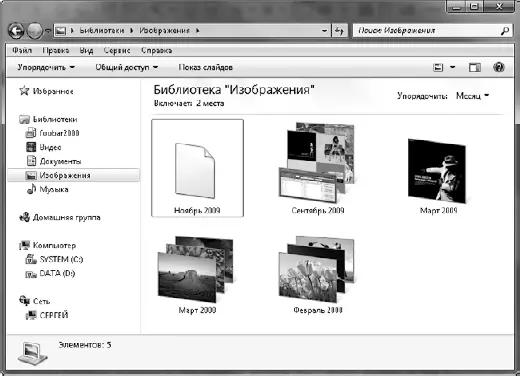Viewport: 520px width, 376px height.
Task: Open the help question mark icon
Action: pyautogui.click(x=498, y=67)
